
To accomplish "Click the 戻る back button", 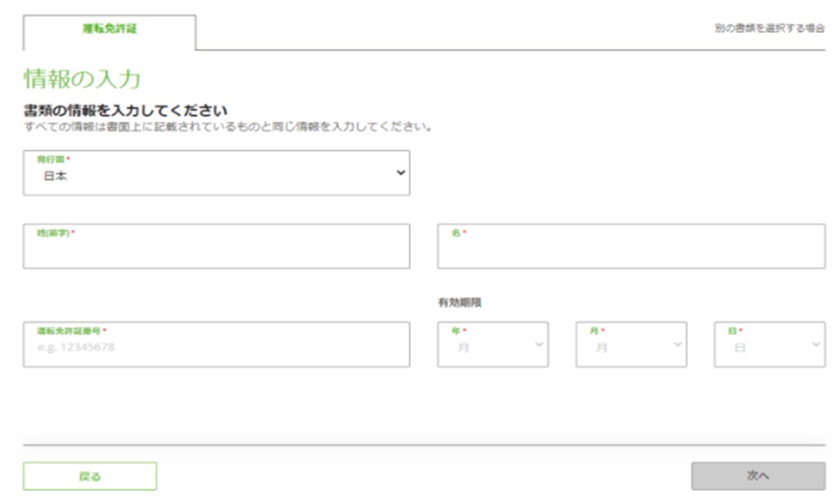I will coord(90,475).
